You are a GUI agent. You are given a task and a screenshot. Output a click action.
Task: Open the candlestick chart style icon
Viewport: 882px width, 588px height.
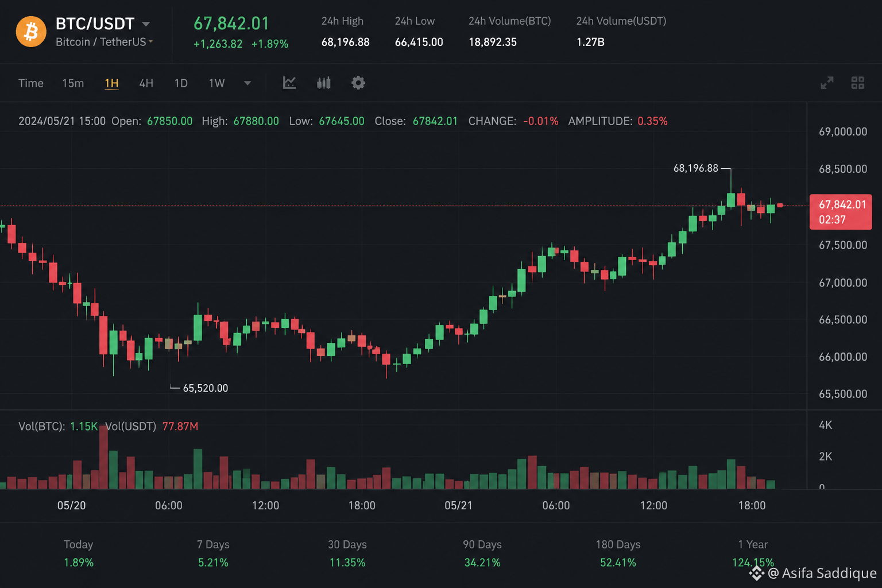(x=324, y=83)
